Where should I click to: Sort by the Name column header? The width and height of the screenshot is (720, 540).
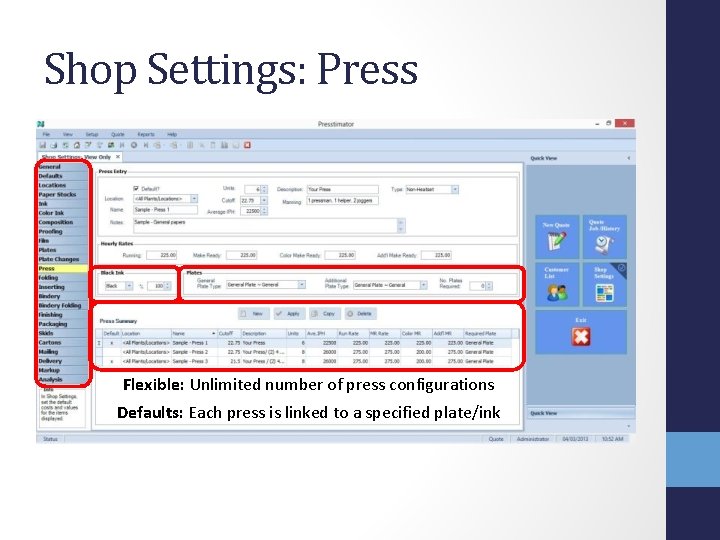pyautogui.click(x=194, y=333)
